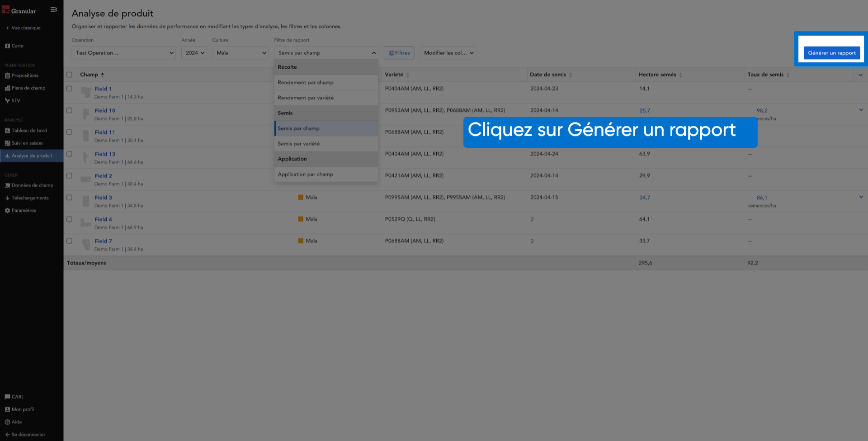Click Générer un rapport button
This screenshot has height=441, width=868.
tap(832, 53)
